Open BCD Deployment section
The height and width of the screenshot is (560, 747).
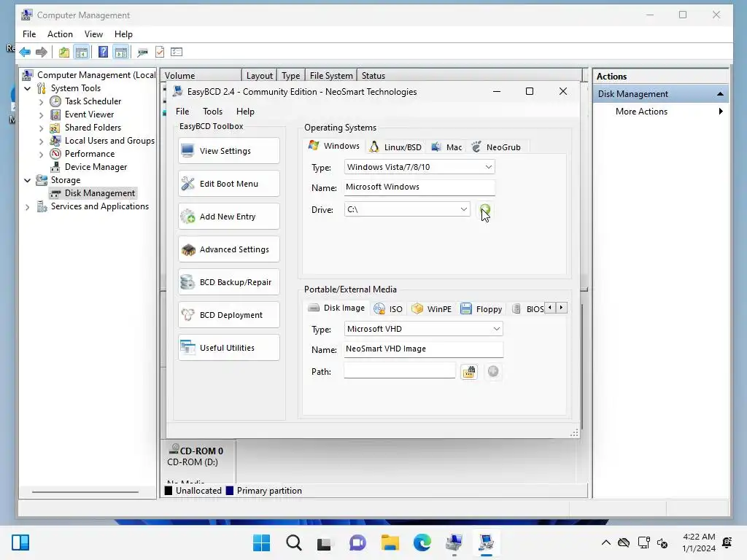click(229, 315)
